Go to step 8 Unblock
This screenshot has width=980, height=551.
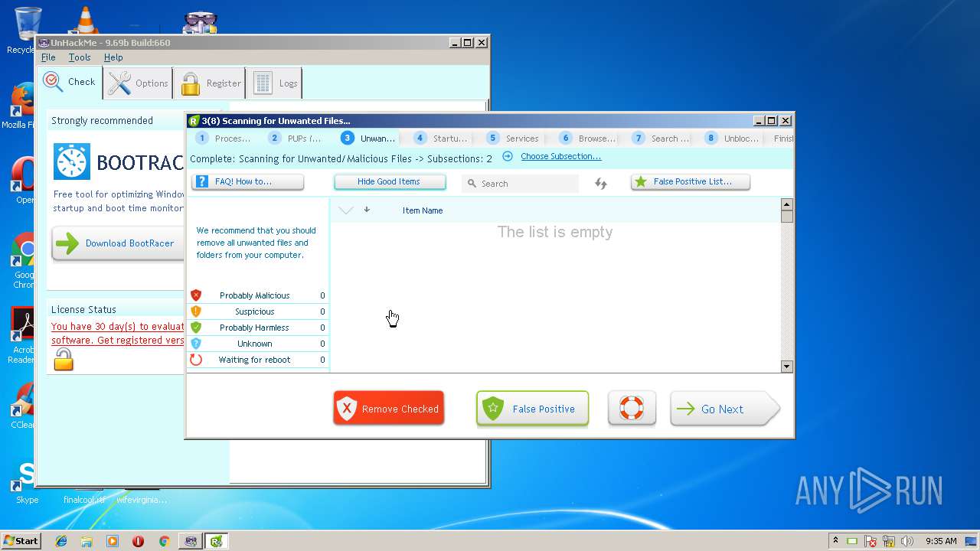coord(733,139)
